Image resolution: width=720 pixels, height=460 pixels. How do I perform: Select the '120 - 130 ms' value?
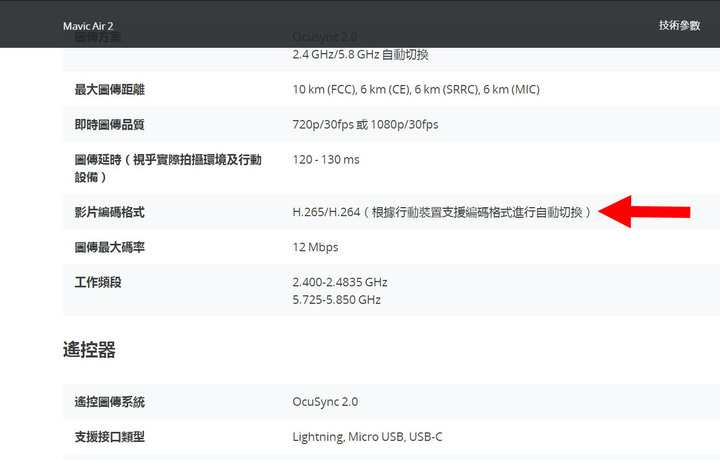326,160
